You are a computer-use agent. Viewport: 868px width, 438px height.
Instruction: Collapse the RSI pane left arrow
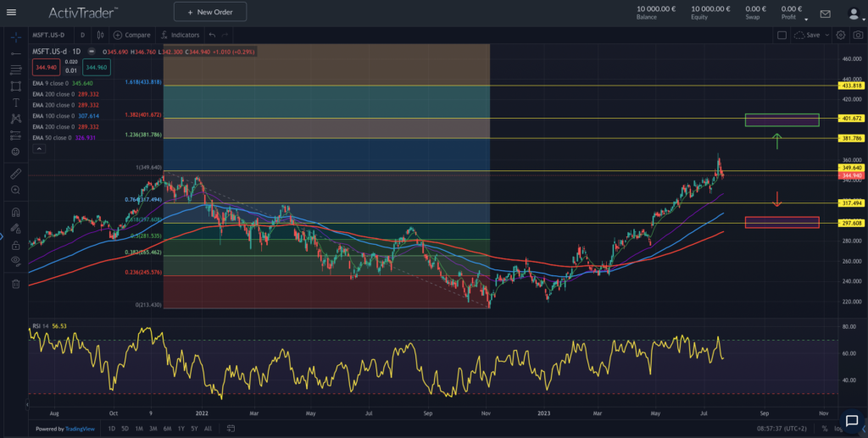click(x=27, y=404)
